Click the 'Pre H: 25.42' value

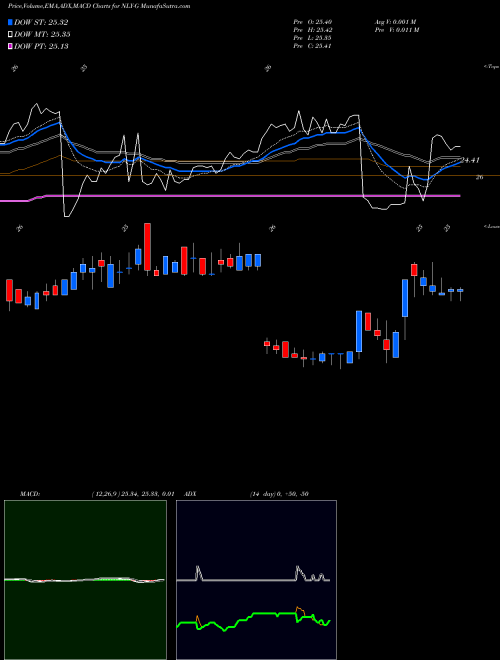point(314,30)
